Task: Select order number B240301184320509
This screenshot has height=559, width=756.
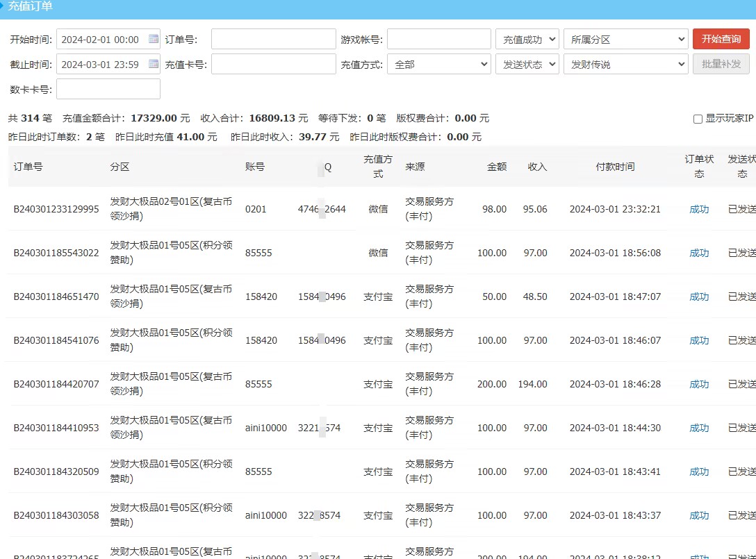Action: tap(56, 472)
